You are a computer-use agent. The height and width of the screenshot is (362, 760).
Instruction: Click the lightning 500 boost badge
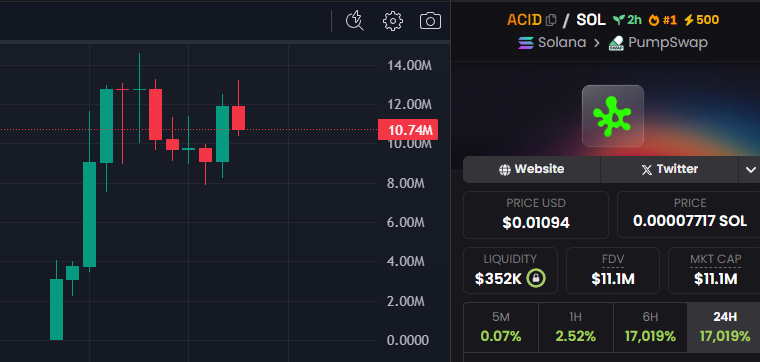pos(701,20)
